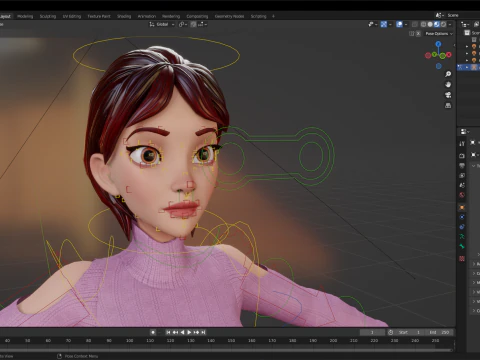This screenshot has height=360, width=480.
Task: Open the Object properties tab
Action: [x=462, y=207]
